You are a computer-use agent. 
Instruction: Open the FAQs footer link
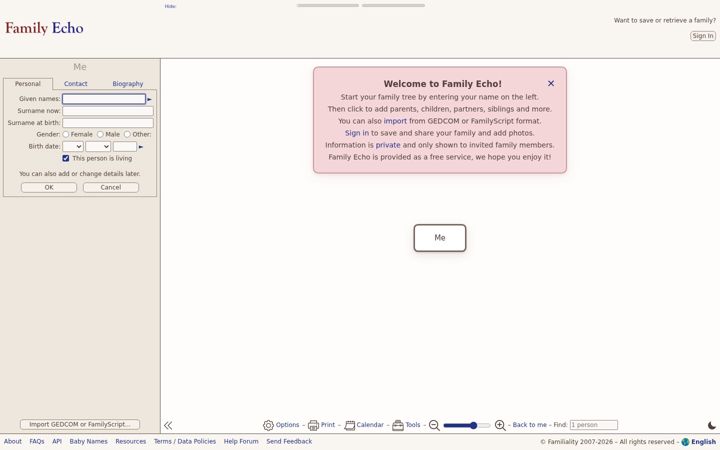[x=37, y=441]
